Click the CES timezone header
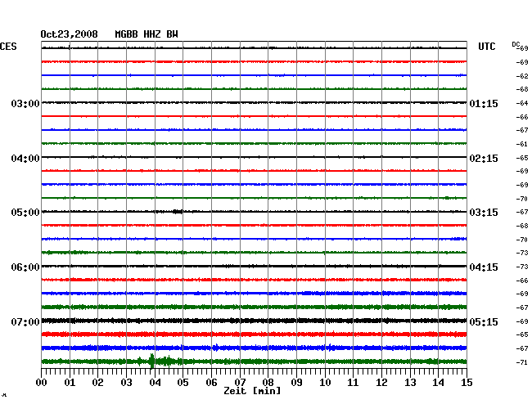532x404 pixels. click(8, 47)
